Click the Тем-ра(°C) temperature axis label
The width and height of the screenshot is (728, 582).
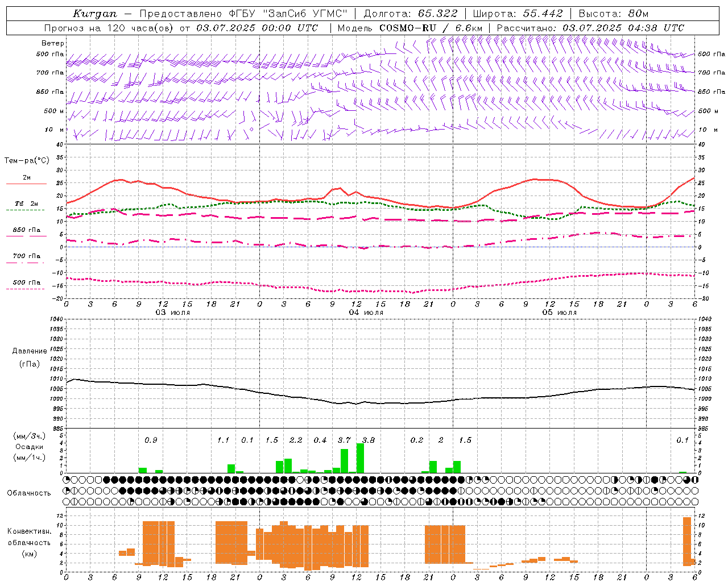coord(27,161)
